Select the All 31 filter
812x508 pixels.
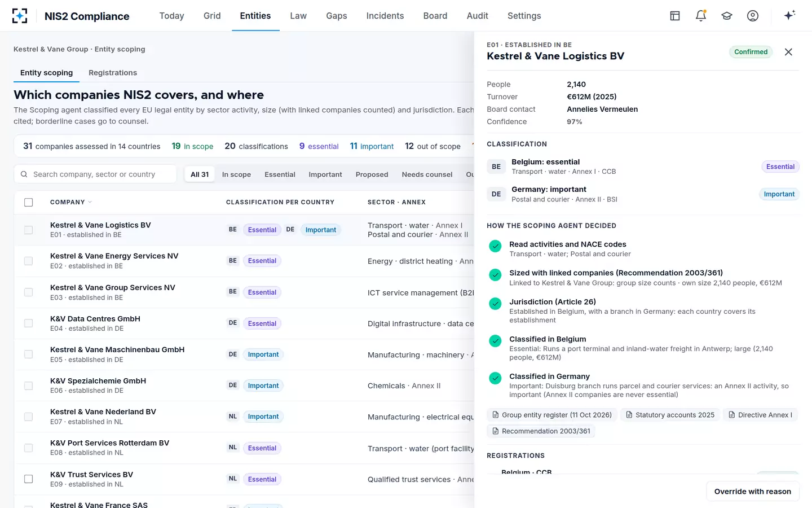pyautogui.click(x=200, y=174)
